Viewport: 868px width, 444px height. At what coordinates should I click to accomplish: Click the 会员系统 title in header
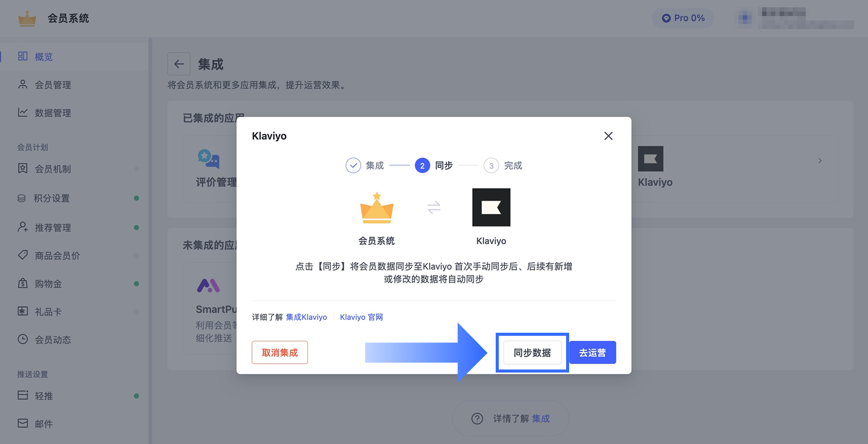click(x=68, y=18)
